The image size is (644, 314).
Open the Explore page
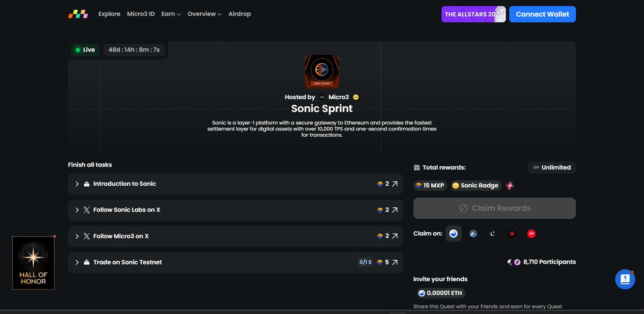[x=109, y=14]
